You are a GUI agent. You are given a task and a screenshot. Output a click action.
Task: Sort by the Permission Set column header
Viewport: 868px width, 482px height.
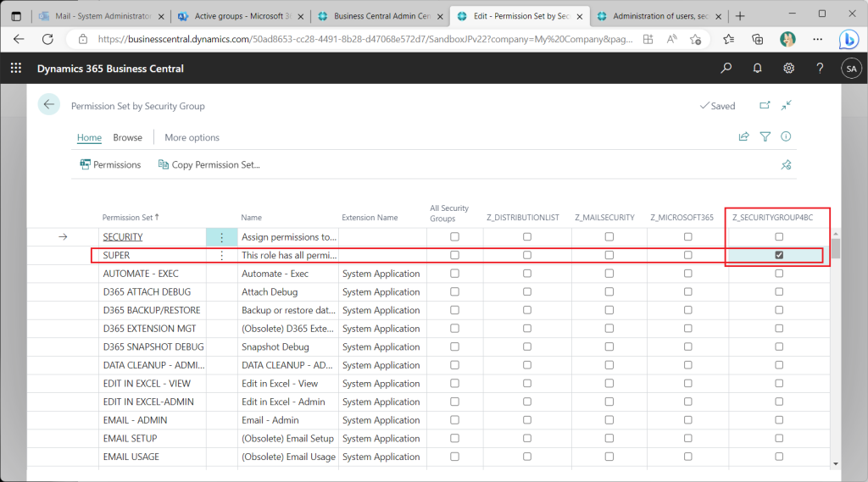pyautogui.click(x=130, y=218)
